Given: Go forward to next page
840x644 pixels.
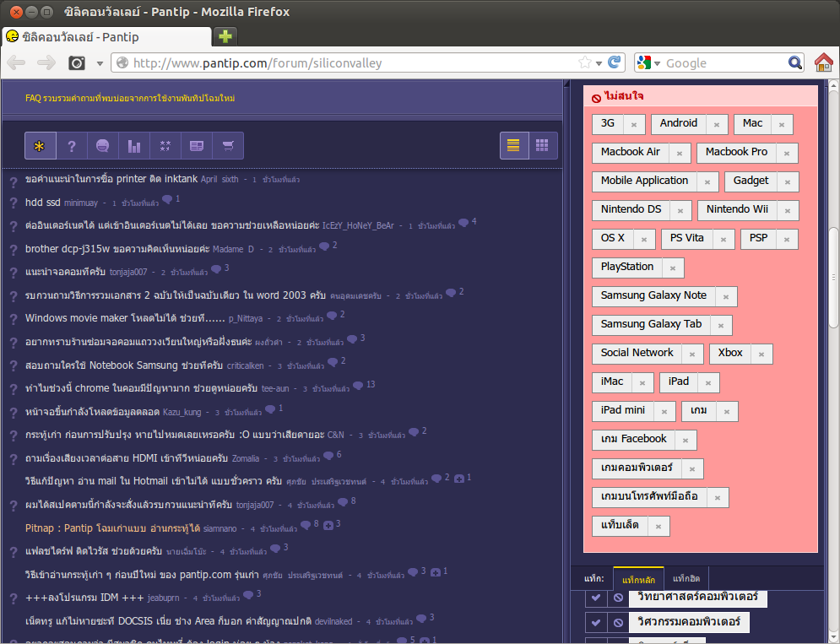Looking at the screenshot, I should tap(46, 62).
